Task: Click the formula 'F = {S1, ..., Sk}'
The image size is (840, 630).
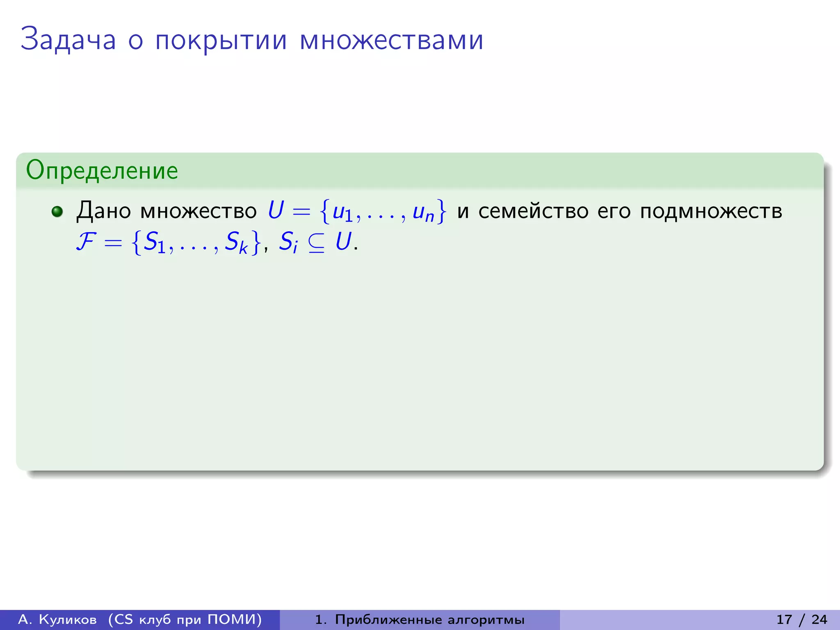Action: point(169,242)
